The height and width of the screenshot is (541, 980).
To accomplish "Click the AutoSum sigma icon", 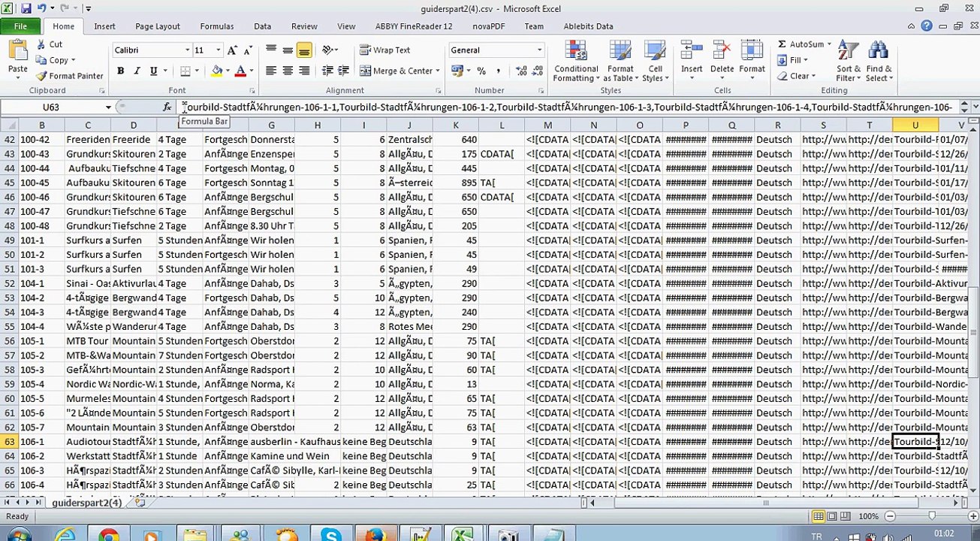I will [x=782, y=44].
